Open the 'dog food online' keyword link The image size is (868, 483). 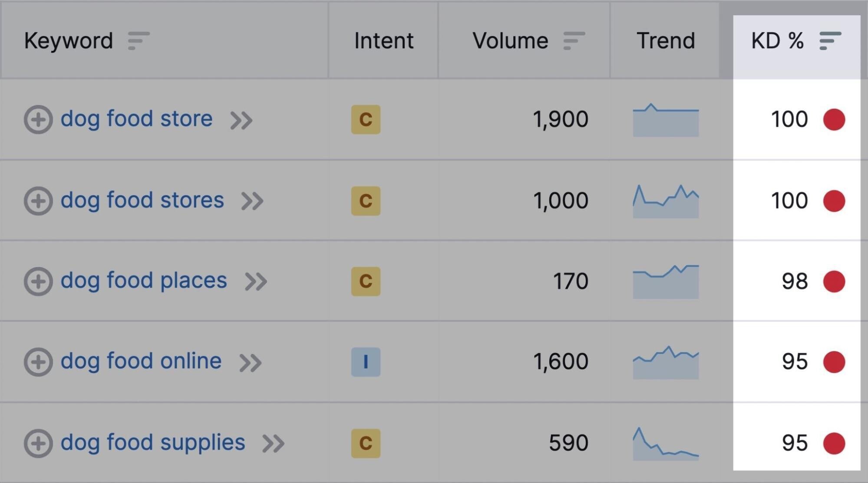[141, 361]
